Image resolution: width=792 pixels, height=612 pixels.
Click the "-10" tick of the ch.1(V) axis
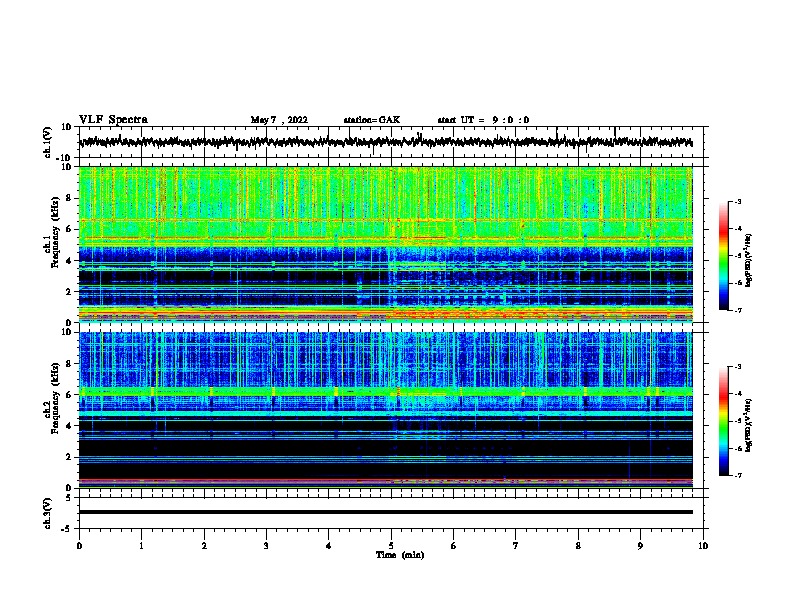(x=65, y=158)
